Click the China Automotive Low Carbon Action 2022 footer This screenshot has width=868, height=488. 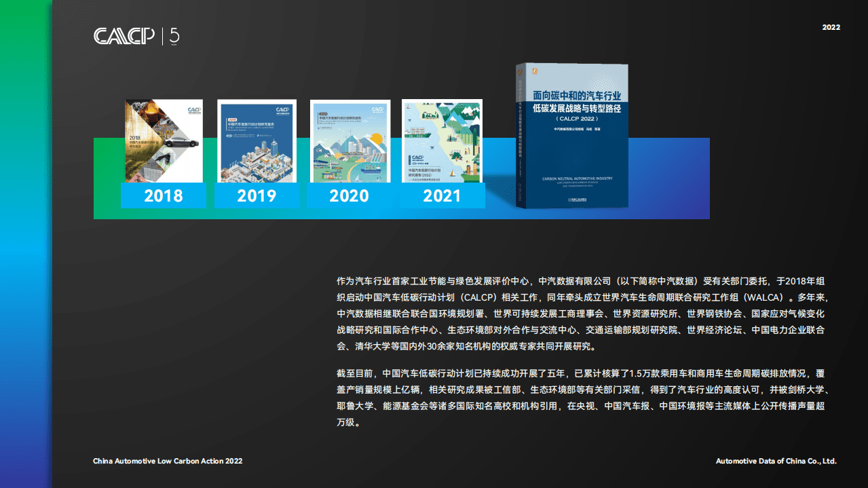(x=167, y=460)
